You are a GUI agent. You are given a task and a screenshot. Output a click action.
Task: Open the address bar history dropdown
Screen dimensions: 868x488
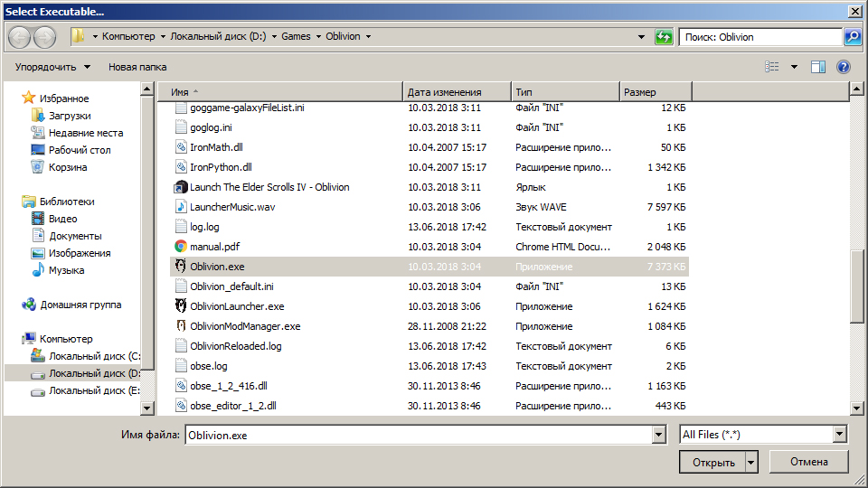coord(641,37)
